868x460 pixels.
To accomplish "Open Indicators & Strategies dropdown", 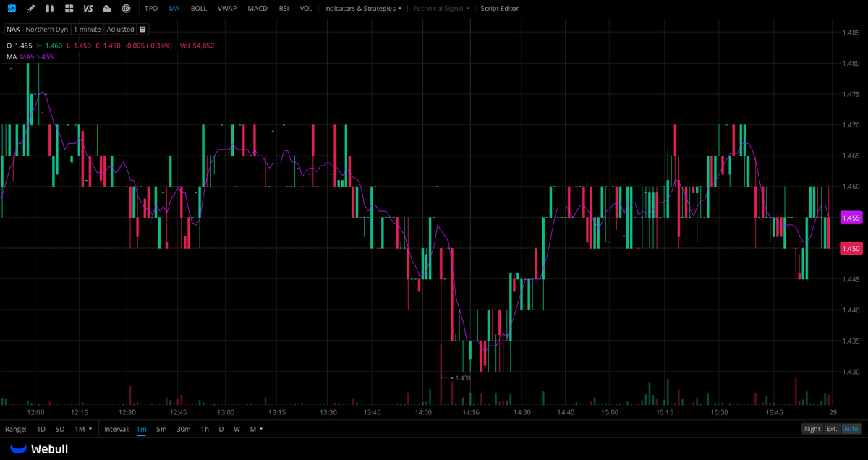I will [x=362, y=9].
